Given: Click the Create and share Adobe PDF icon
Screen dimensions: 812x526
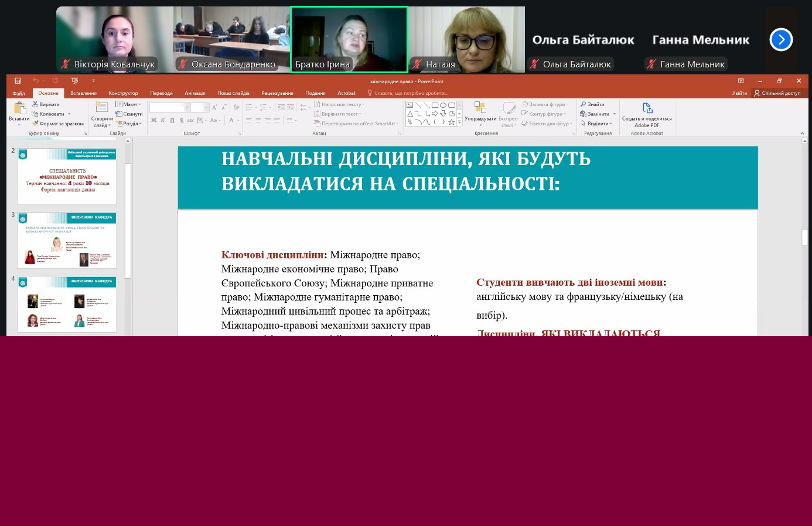Looking at the screenshot, I should [x=647, y=109].
